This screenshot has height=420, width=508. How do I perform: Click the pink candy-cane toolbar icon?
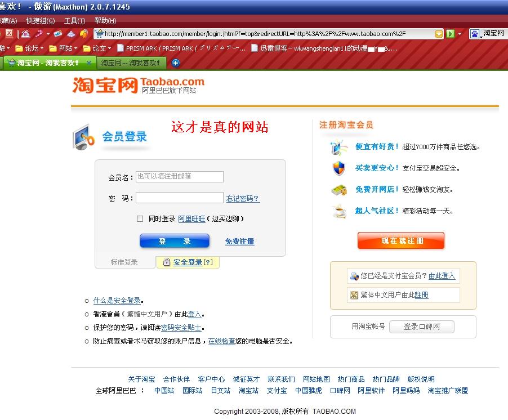pyautogui.click(x=39, y=33)
